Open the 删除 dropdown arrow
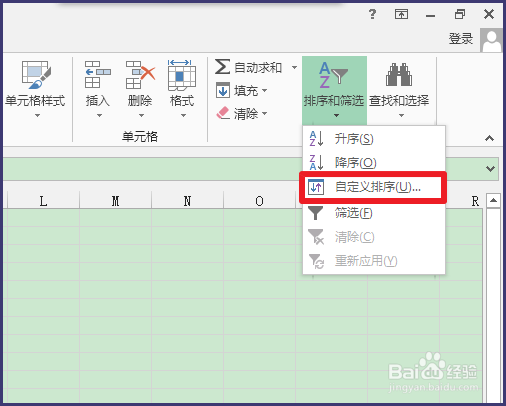506x406 pixels. tap(141, 116)
